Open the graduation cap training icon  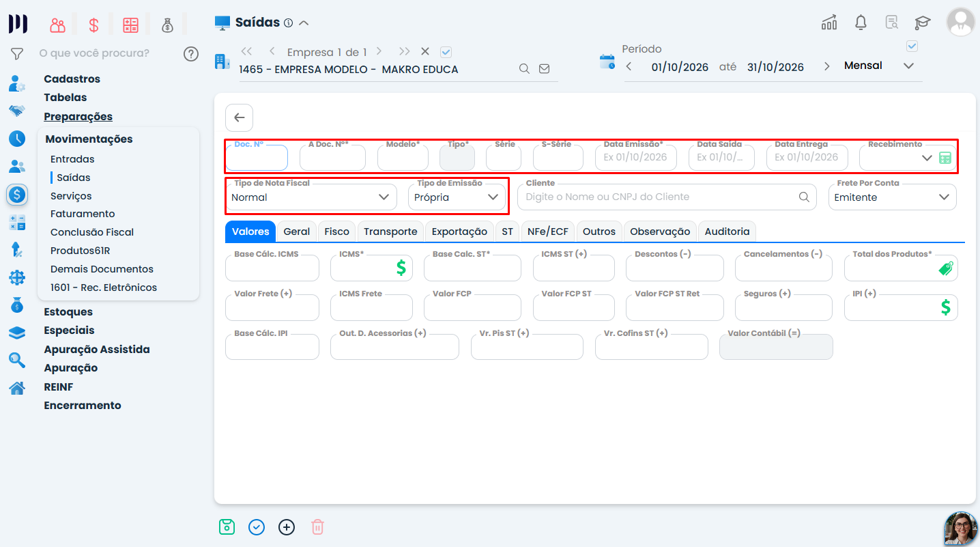tap(923, 22)
